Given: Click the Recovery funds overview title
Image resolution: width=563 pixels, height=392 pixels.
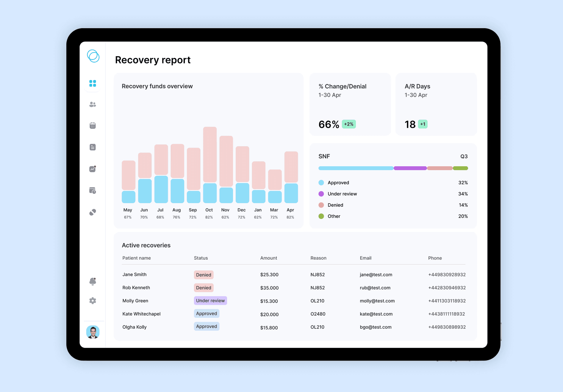Looking at the screenshot, I should [x=157, y=86].
